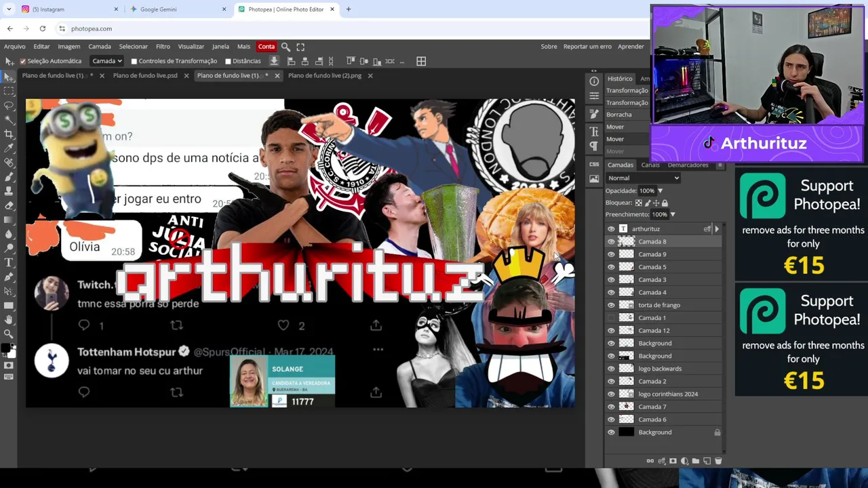Open the Arquivo menu
868x488 pixels.
tap(15, 47)
